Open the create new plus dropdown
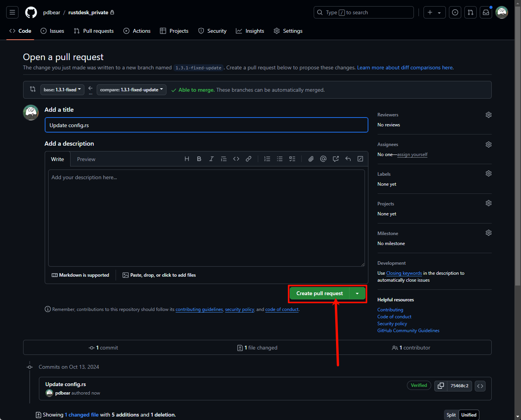521x420 pixels. (x=434, y=12)
